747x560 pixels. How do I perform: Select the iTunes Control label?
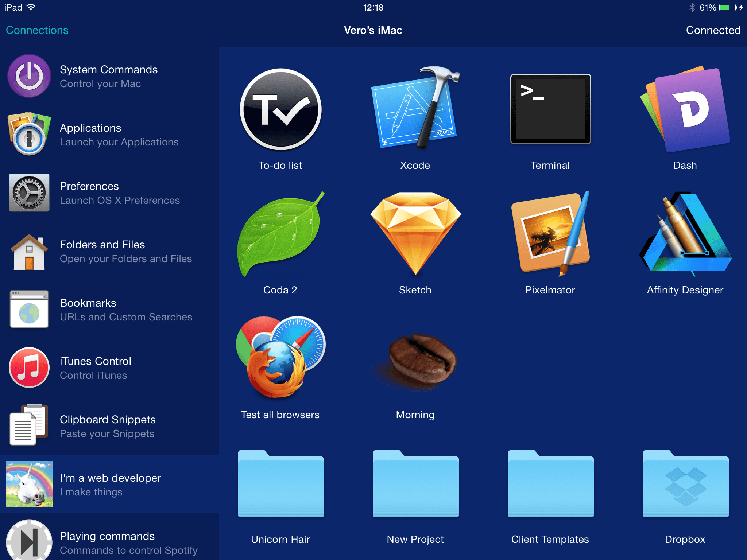tap(96, 361)
